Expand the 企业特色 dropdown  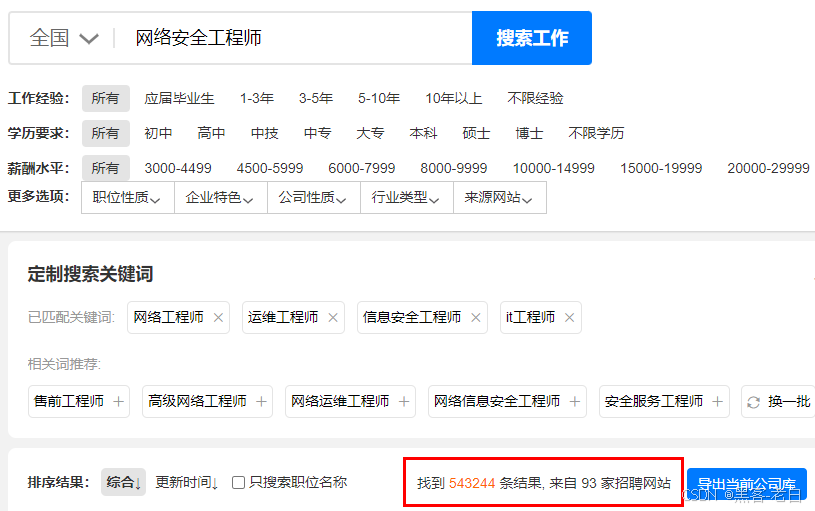pos(220,198)
